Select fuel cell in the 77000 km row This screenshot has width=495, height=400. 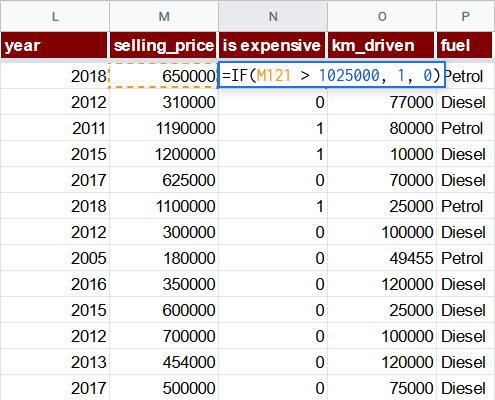[466, 102]
